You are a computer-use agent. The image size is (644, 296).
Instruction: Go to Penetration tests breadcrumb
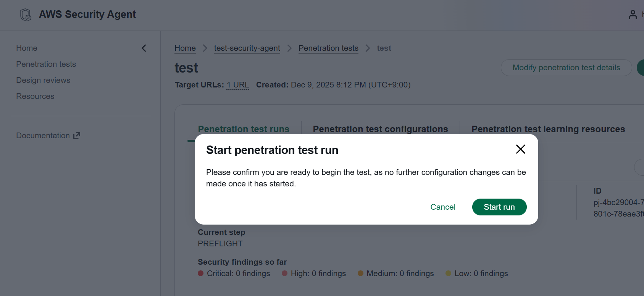pos(328,48)
